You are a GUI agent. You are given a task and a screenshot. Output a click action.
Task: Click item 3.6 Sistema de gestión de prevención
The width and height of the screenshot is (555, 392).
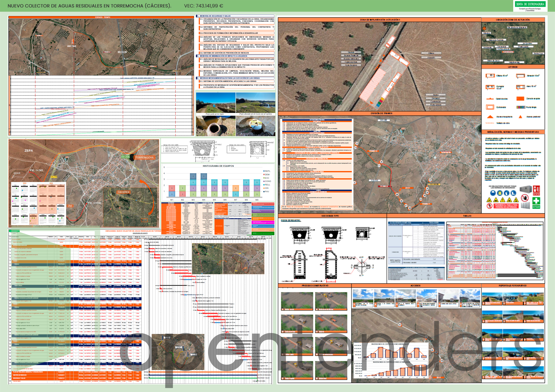coord(237,53)
